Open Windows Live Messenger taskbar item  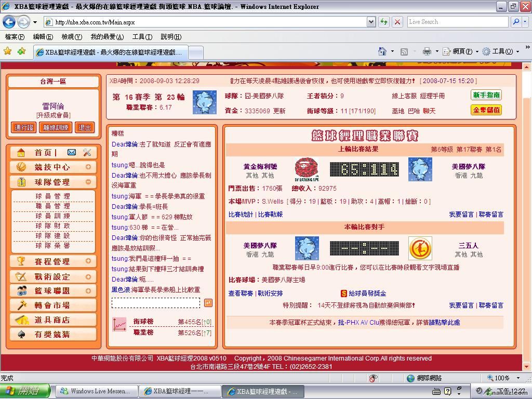96,391
